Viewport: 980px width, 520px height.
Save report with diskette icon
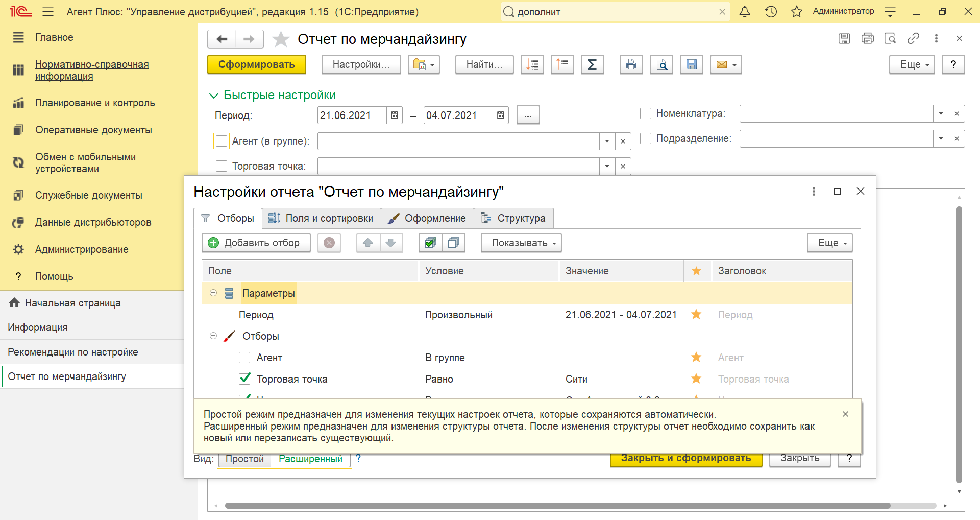click(692, 64)
